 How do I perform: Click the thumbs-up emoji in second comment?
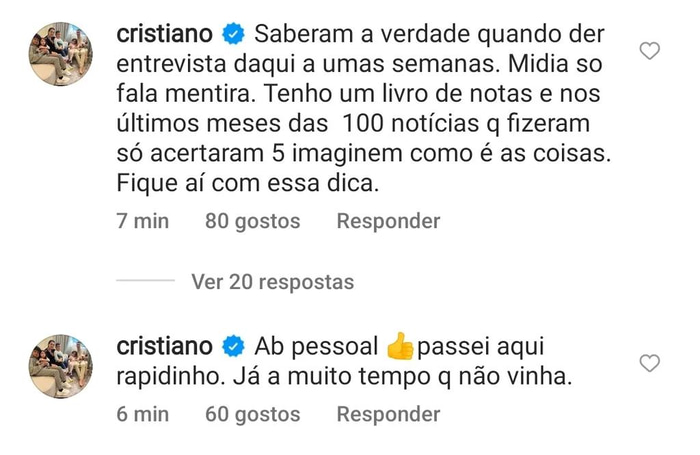(399, 347)
